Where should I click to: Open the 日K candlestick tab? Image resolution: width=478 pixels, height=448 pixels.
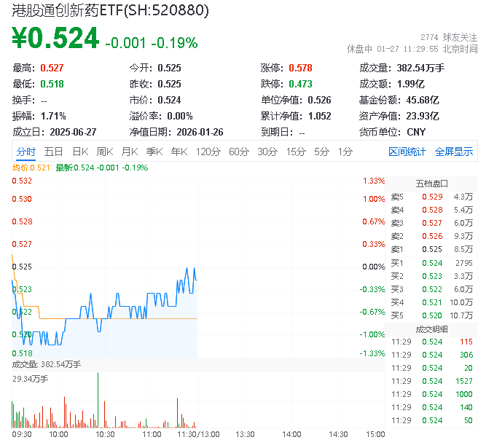[79, 152]
